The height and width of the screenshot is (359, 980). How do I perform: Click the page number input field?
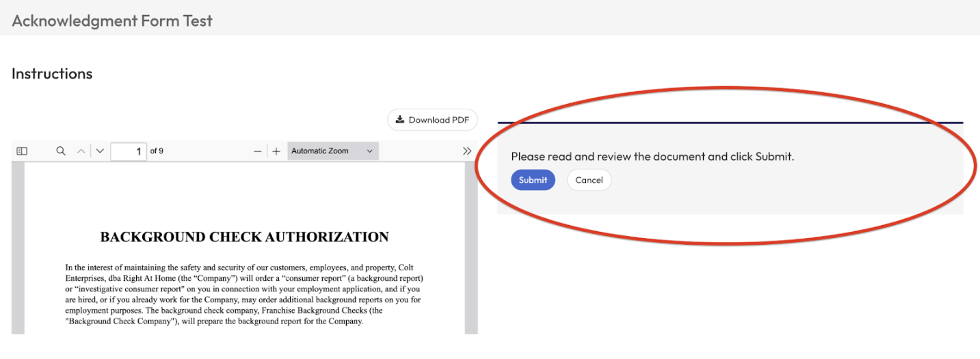129,151
